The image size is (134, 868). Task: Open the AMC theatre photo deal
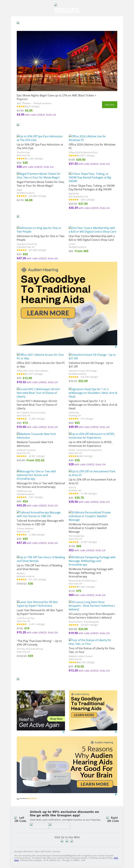(67, 61)
